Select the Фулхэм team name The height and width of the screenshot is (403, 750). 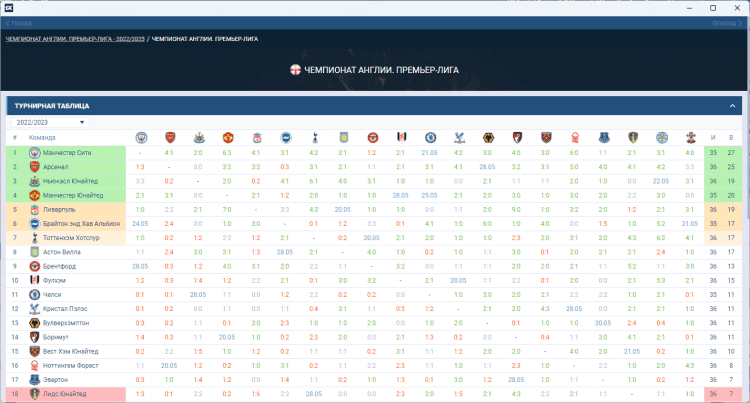[x=54, y=280]
